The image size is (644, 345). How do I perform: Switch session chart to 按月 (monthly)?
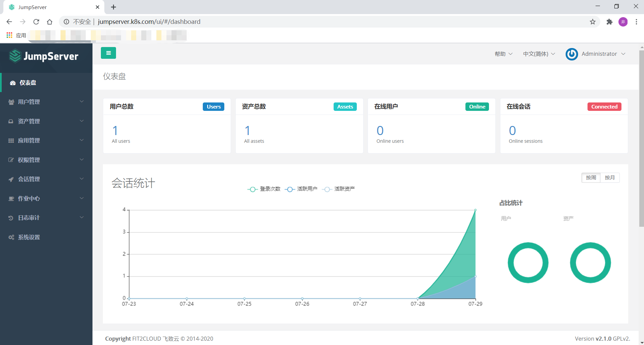610,177
